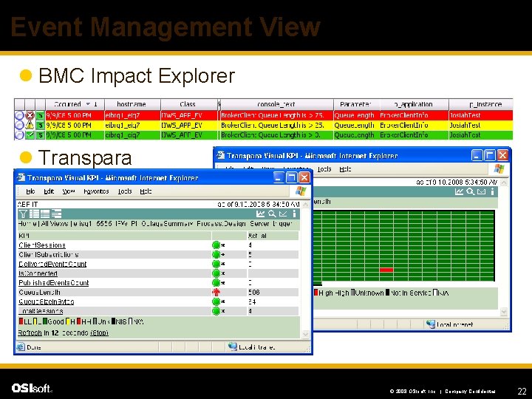Click priority 5 icon in BMC red row
This screenshot has height=399, width=532.
coord(41,115)
